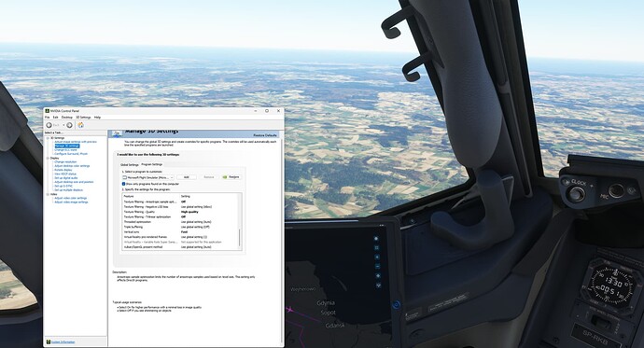Open 'Configure Surround, PhysX' task
This screenshot has height=348, width=644.
click(x=71, y=154)
